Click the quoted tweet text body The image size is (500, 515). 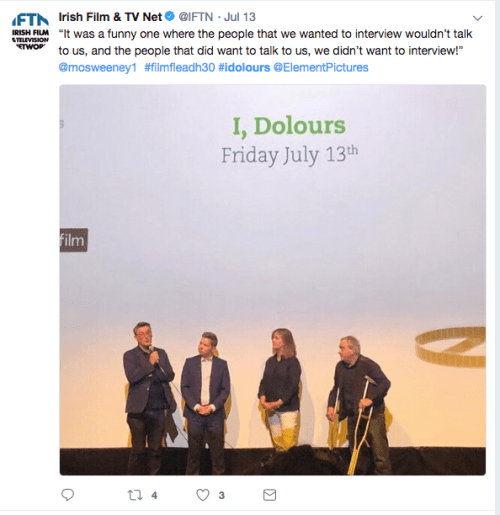(265, 42)
